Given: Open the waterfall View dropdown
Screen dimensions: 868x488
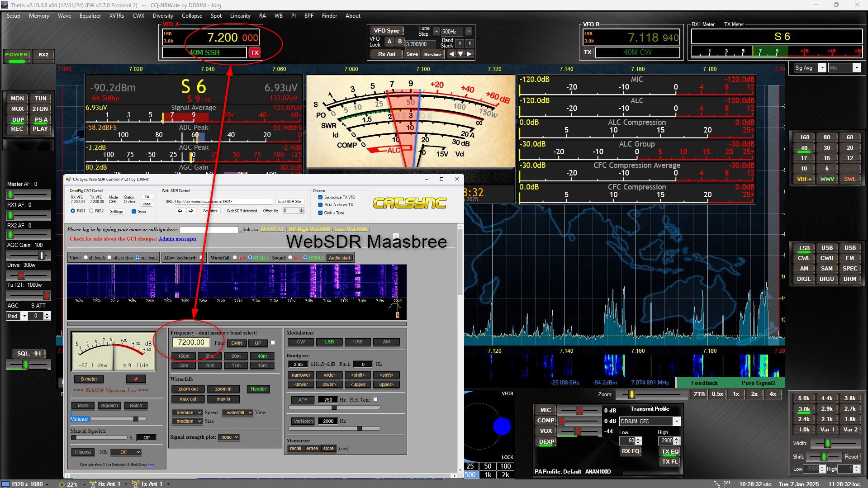Looking at the screenshot, I should [237, 412].
